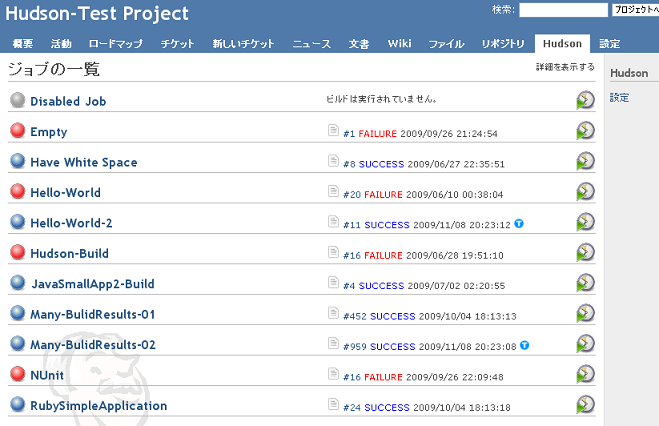
Task: Run build icon in Hello-World row
Action: click(585, 192)
